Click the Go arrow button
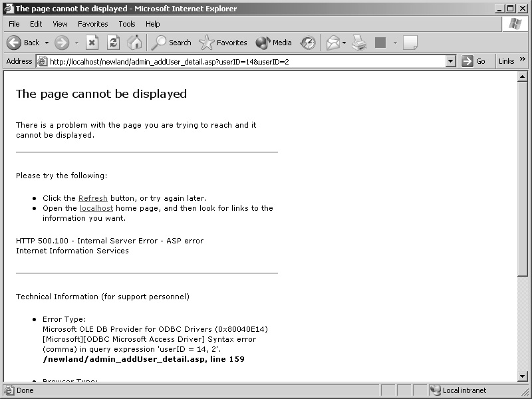This screenshot has width=532, height=399. [x=467, y=61]
